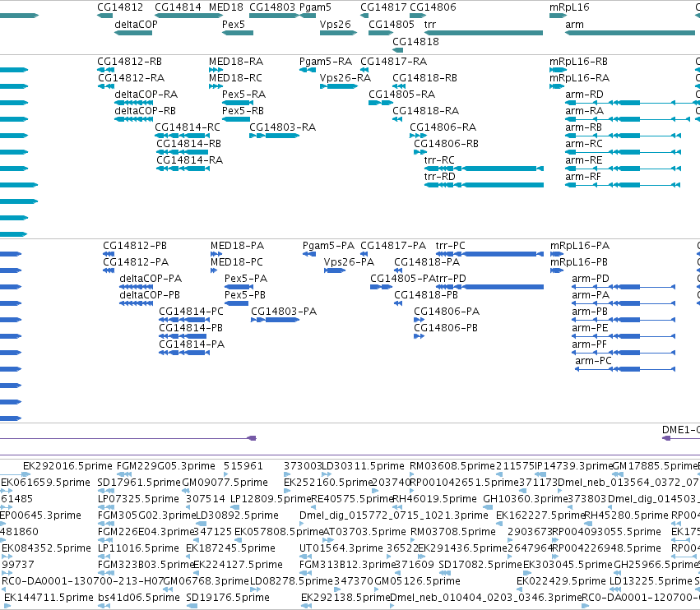The image size is (700, 610).
Task: Click EST label FGM229G05.3prime
Action: click(x=165, y=466)
